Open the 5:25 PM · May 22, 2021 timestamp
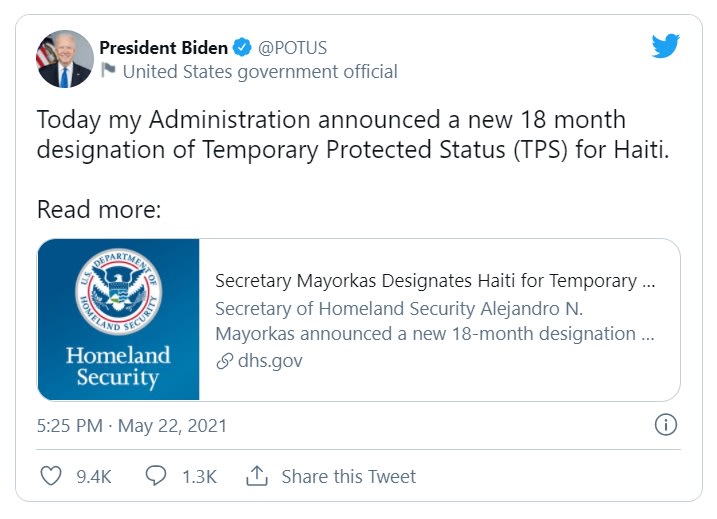Screen dimensions: 717x519 pos(132,426)
